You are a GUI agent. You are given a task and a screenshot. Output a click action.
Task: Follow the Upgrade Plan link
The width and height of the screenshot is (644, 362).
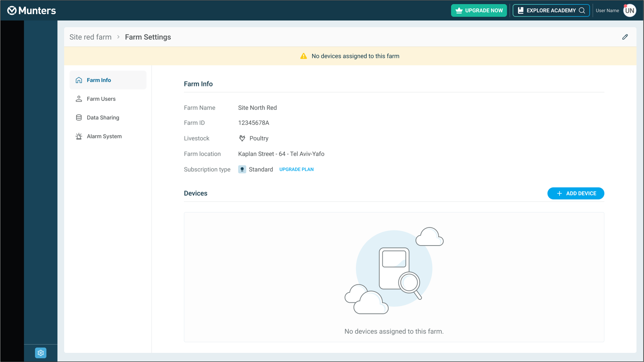[x=296, y=169]
